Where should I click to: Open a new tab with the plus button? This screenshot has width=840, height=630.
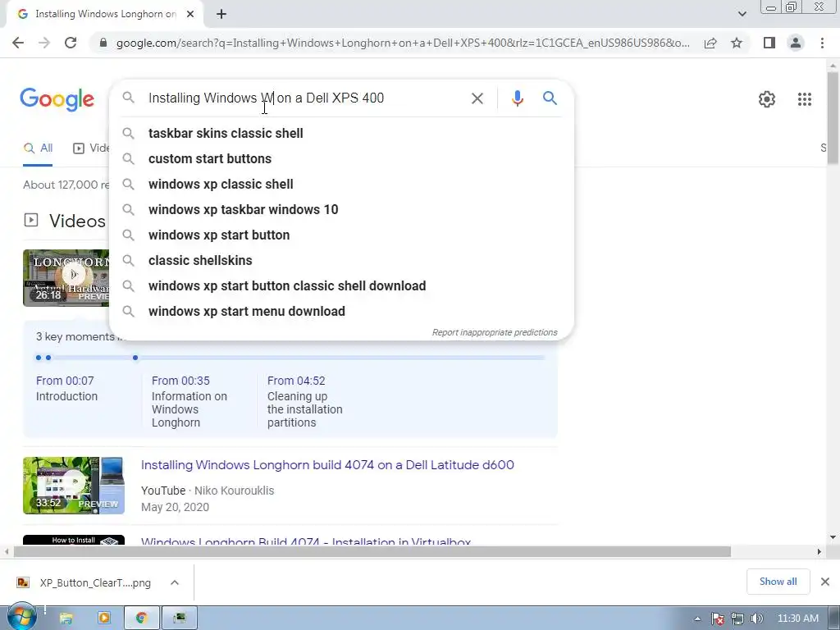pos(221,15)
